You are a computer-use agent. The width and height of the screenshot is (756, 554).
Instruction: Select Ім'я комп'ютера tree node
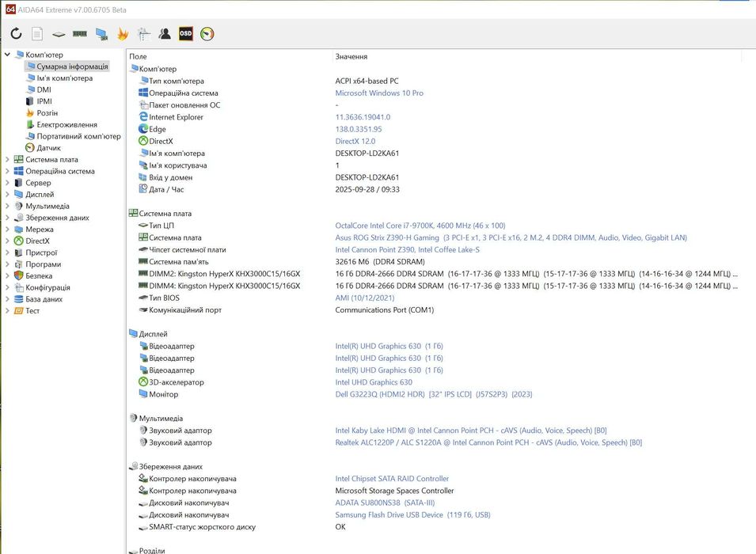coord(65,78)
